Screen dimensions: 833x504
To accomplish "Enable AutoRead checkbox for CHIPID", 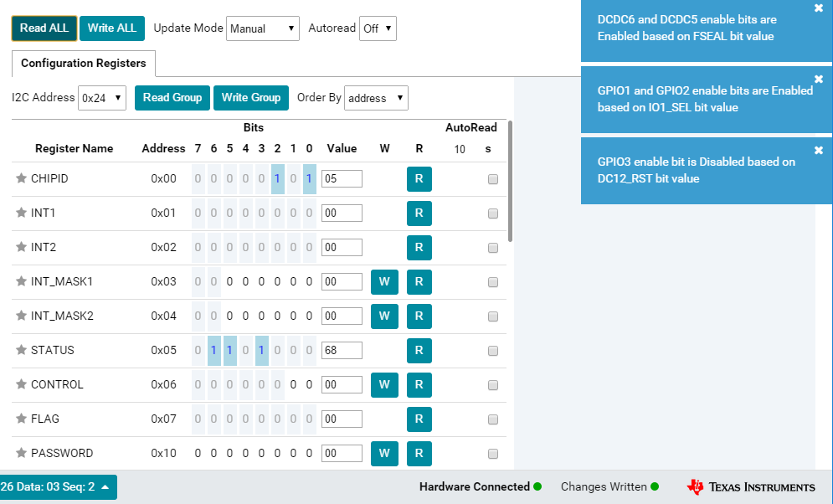I will [x=493, y=179].
